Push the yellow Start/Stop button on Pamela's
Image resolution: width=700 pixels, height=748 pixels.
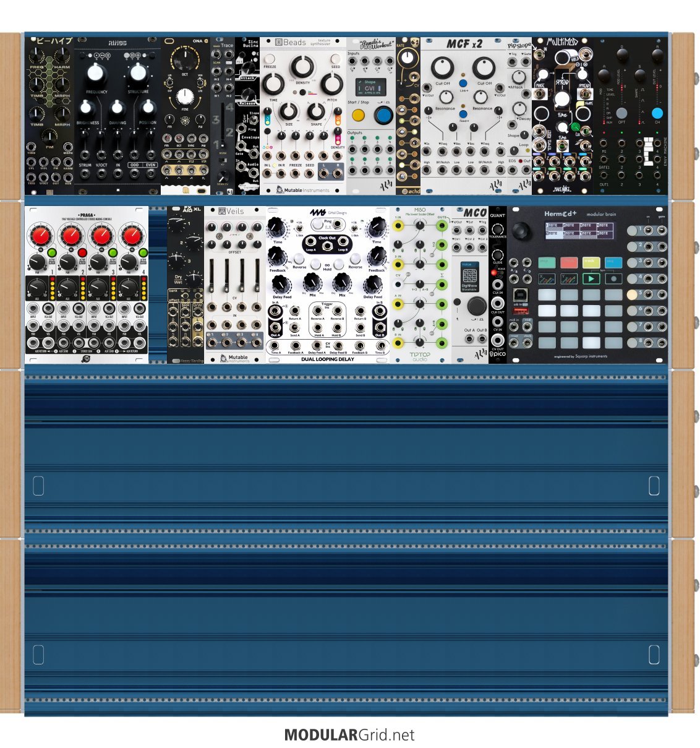pyautogui.click(x=358, y=115)
